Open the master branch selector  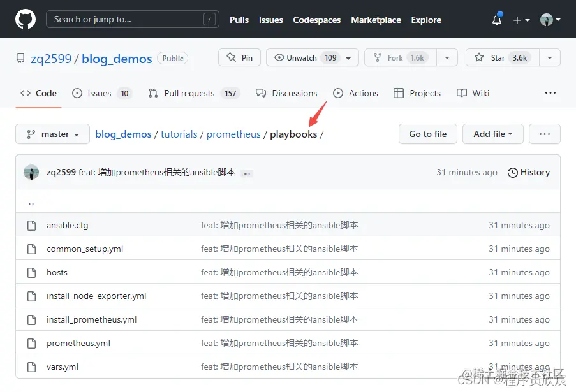pyautogui.click(x=52, y=134)
